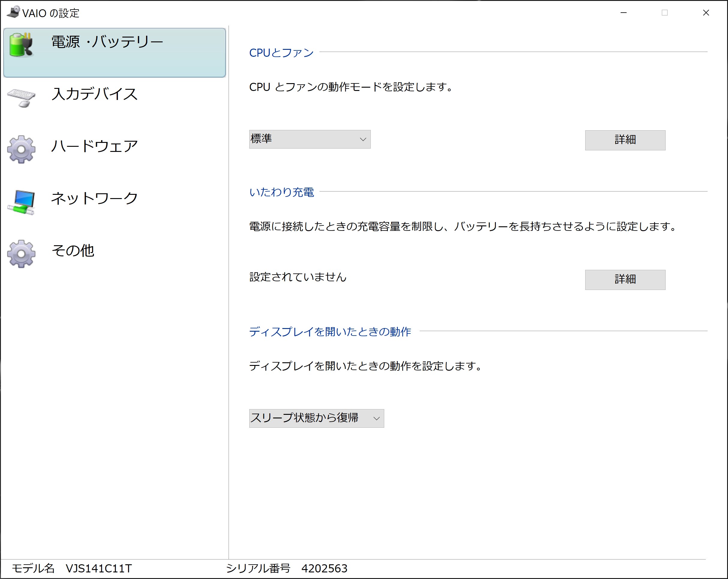Click the gear icon beside ハードウェア
Viewport: 728px width, 579px height.
(x=21, y=149)
